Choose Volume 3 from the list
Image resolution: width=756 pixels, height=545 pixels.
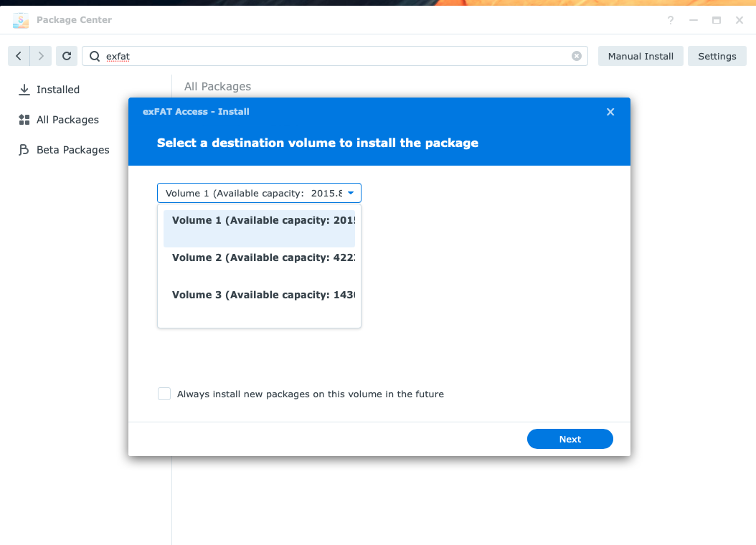pyautogui.click(x=259, y=303)
